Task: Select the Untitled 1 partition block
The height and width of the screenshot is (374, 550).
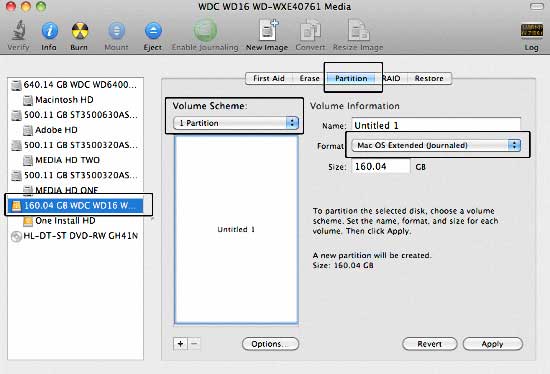Action: [236, 229]
